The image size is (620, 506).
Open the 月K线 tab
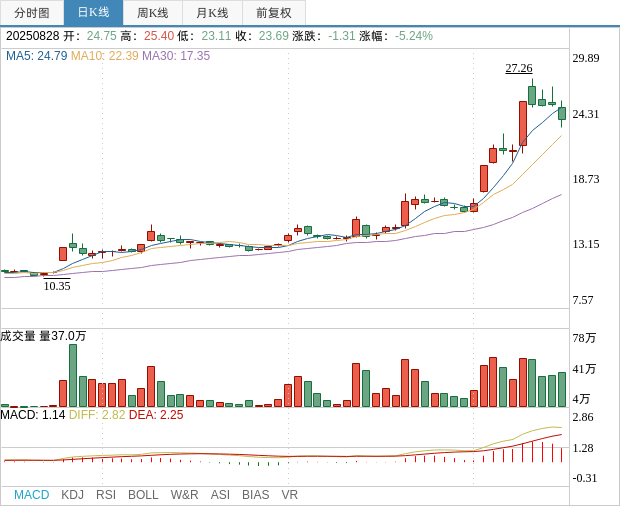[212, 13]
